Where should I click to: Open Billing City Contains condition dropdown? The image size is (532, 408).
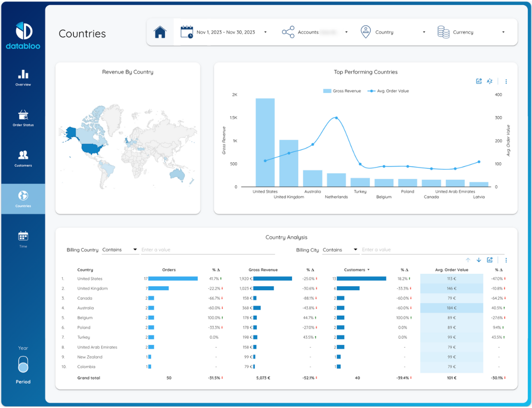[x=340, y=250]
